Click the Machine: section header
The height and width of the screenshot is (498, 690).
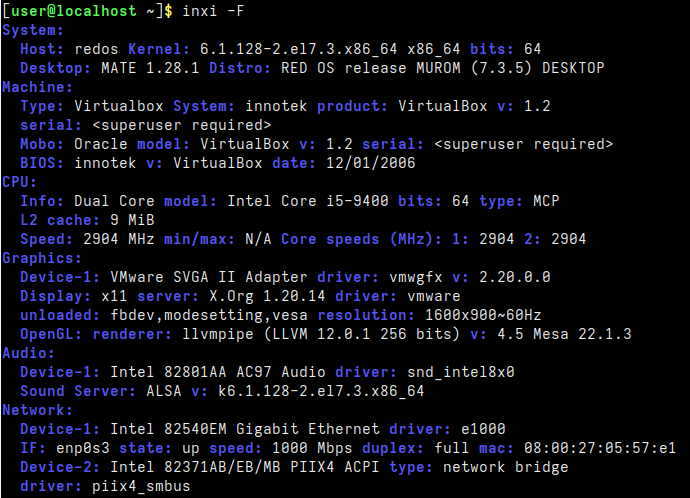click(x=37, y=87)
